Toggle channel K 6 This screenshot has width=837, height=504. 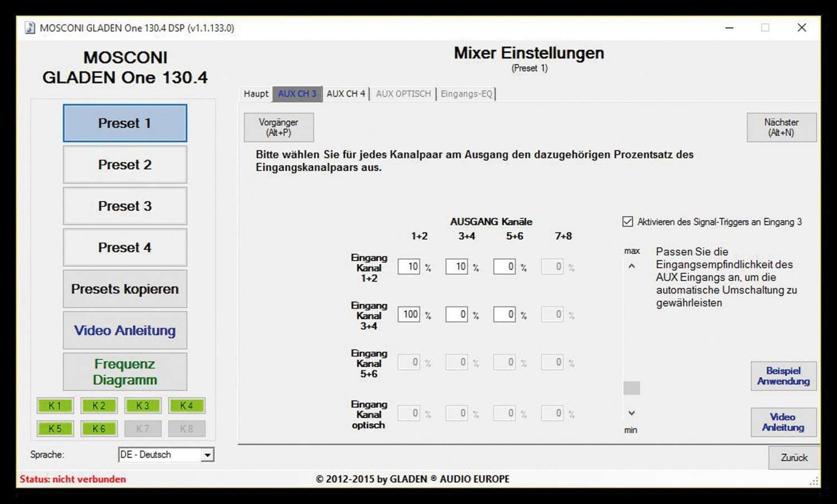(x=99, y=429)
